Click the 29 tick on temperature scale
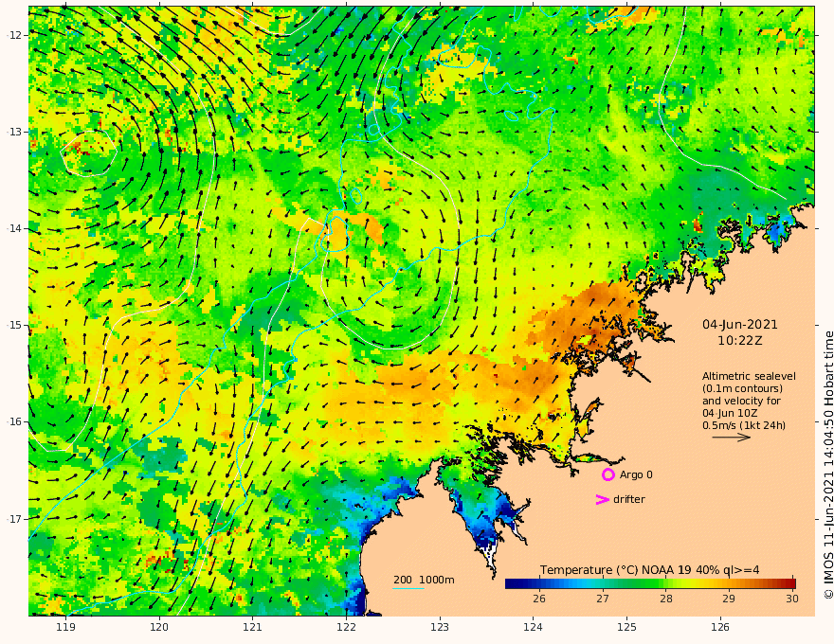This screenshot has height=644, width=834. 729,599
